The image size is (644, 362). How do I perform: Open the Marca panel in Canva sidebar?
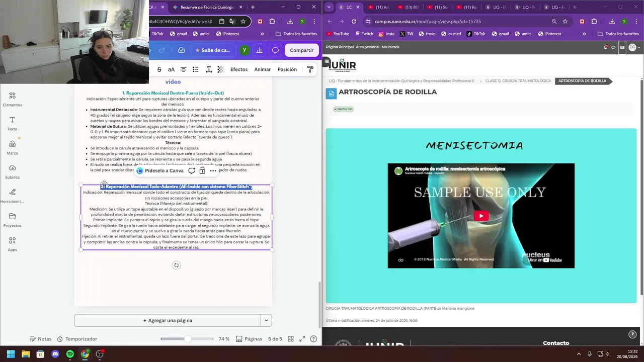click(12, 147)
